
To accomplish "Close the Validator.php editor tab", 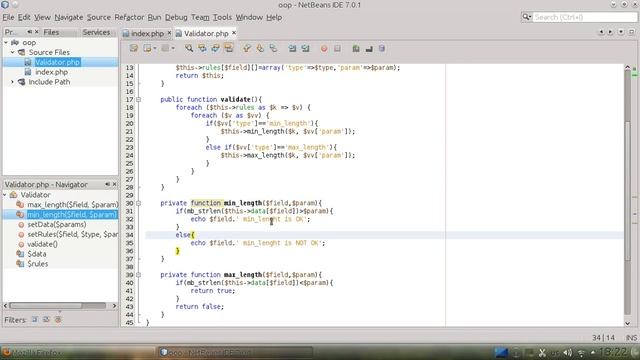I will click(x=234, y=33).
